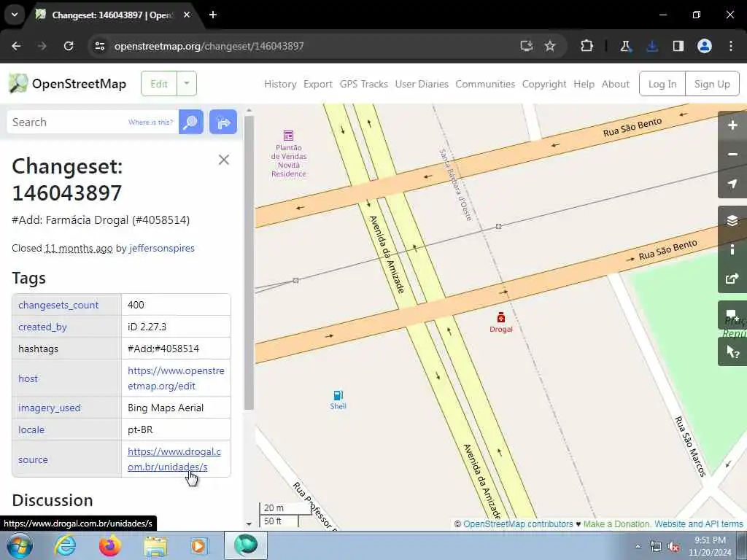747x560 pixels.
Task: Open Website and API terms link
Action: (699, 524)
